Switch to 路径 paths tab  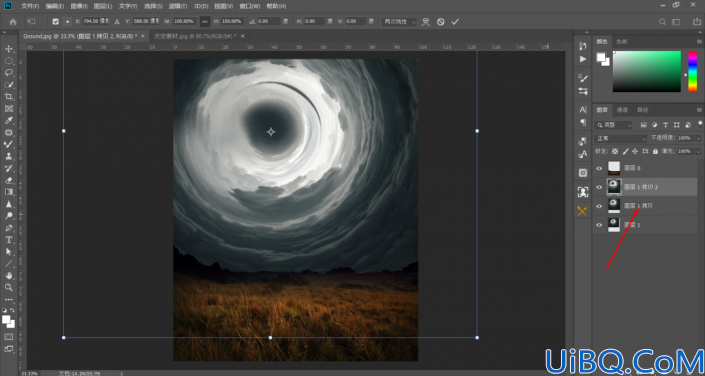point(643,110)
